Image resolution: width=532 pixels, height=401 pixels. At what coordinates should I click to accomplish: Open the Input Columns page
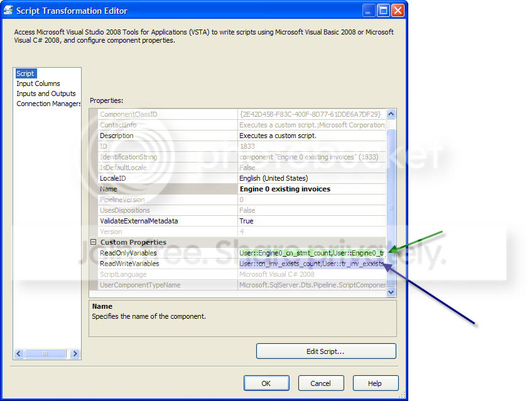[38, 83]
